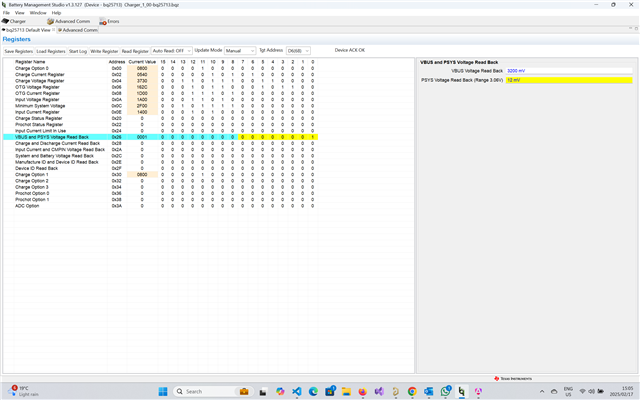Close the bq25713 Default View tab
640x400 pixels.
[x=53, y=30]
